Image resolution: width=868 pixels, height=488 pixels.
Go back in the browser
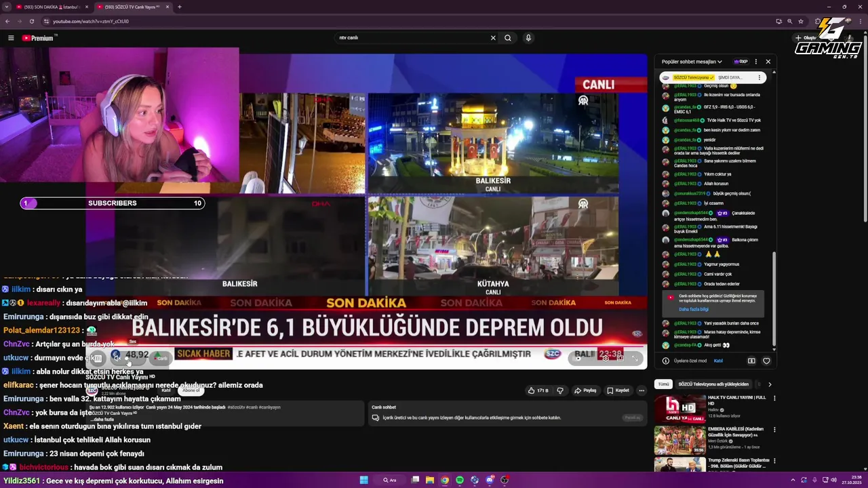(x=7, y=21)
